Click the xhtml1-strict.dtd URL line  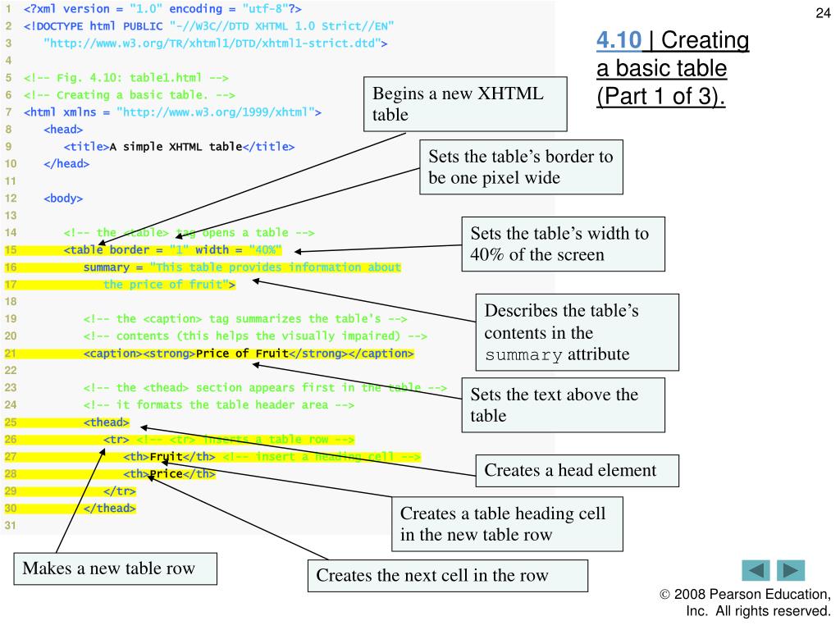click(216, 43)
